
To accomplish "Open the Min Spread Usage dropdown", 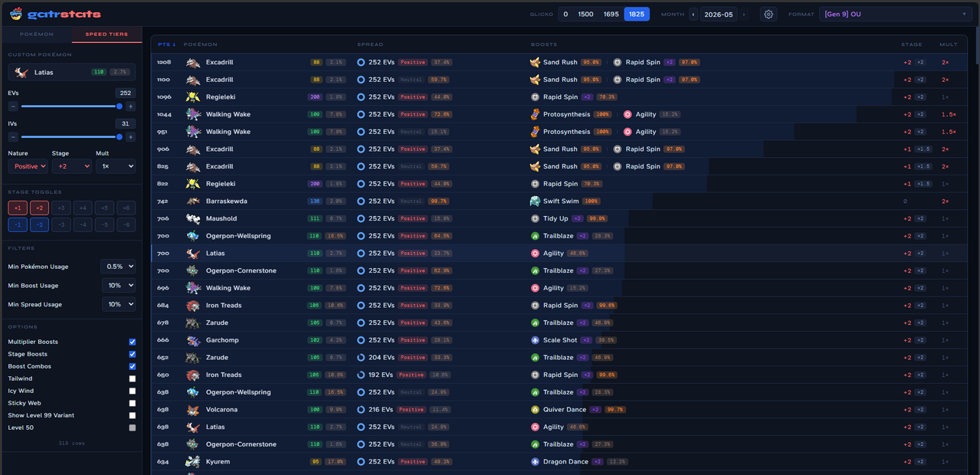I will pos(118,304).
